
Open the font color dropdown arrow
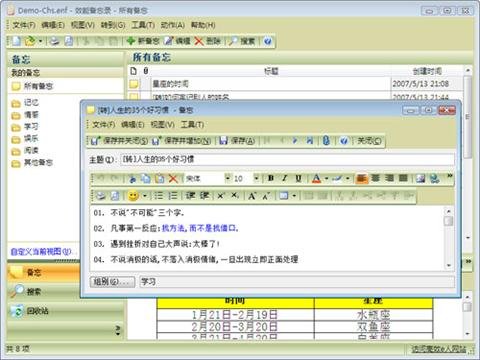click(327, 179)
